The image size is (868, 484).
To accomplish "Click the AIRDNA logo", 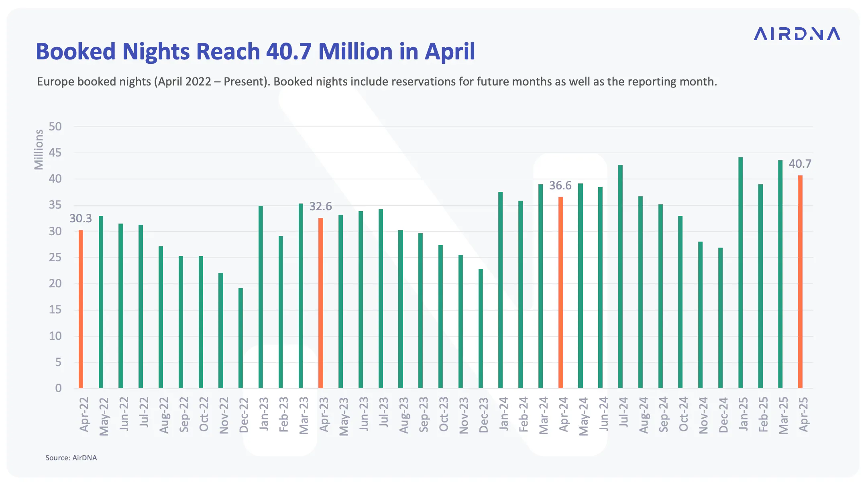I will (797, 34).
